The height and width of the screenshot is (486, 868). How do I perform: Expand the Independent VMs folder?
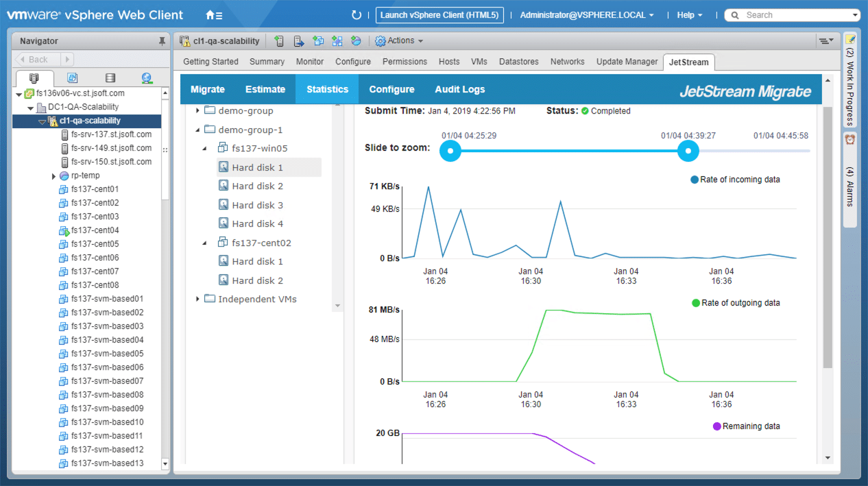(x=197, y=299)
